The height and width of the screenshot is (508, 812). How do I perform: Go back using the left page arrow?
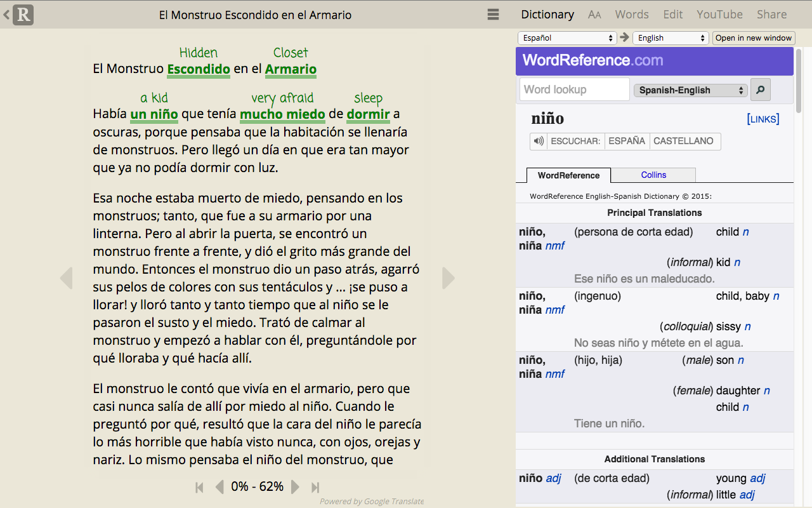tap(67, 277)
